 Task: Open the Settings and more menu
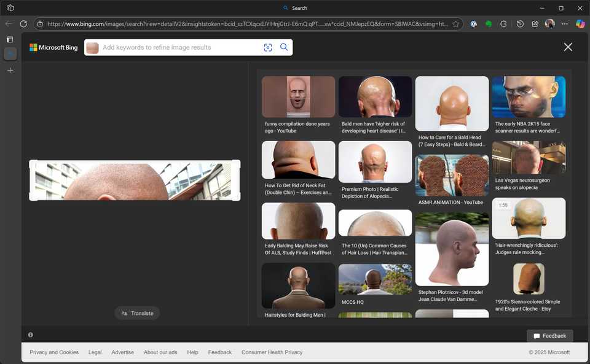564,23
